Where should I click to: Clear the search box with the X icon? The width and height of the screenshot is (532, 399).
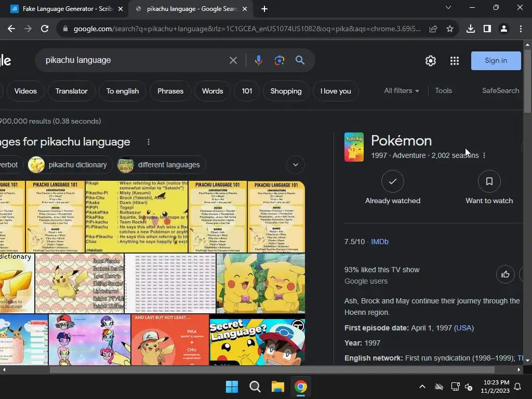click(233, 60)
